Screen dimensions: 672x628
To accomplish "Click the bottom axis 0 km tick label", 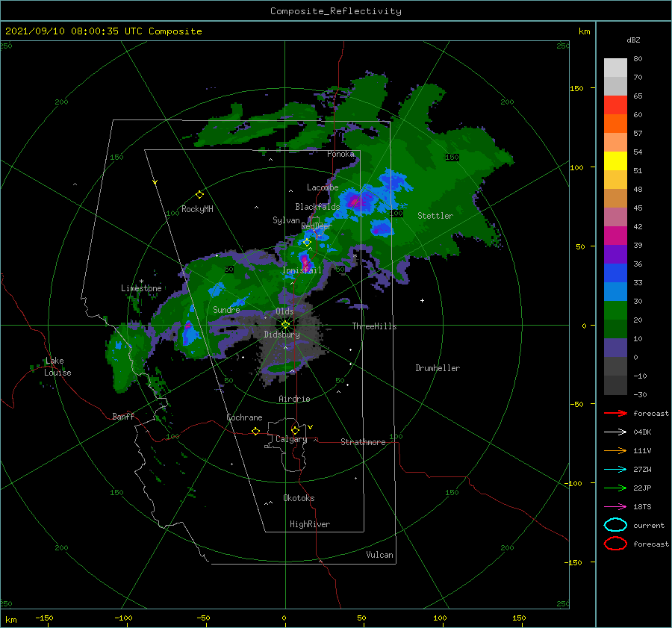I will (284, 618).
